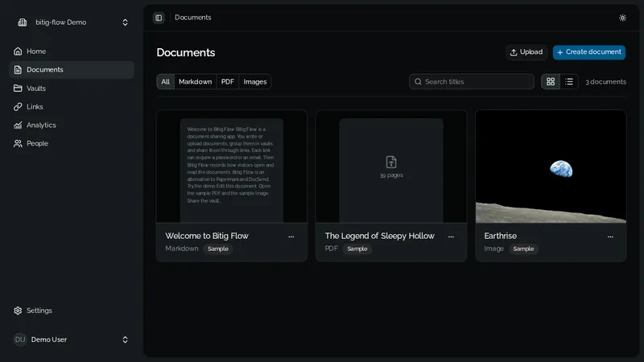Screen dimensions: 644x362
Task: Go to Home in the sidebar
Action: click(x=71, y=51)
